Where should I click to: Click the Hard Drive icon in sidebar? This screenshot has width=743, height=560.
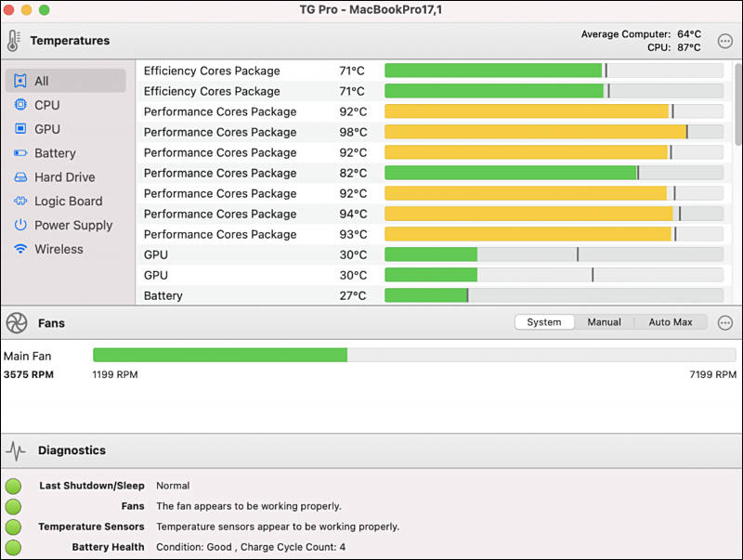pos(20,177)
